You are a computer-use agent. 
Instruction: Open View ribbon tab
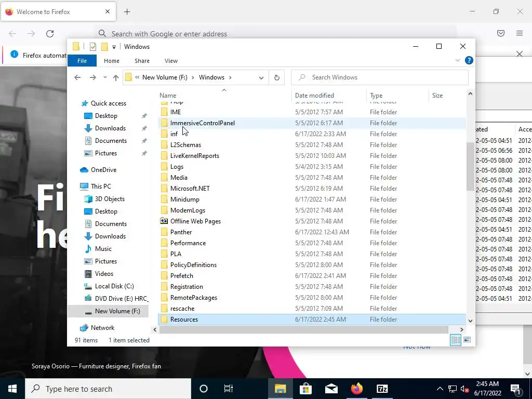(x=171, y=61)
